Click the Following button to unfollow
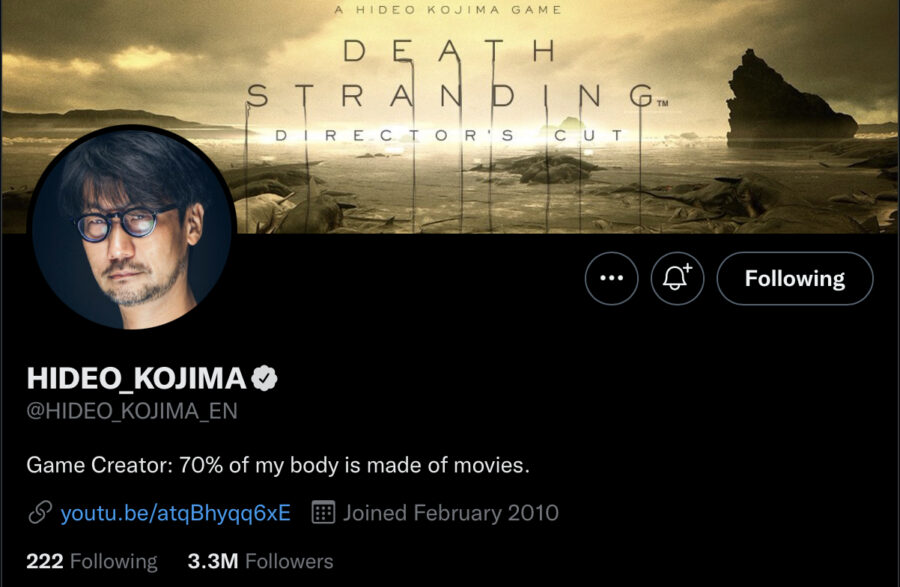Viewport: 900px width, 587px height. point(795,279)
